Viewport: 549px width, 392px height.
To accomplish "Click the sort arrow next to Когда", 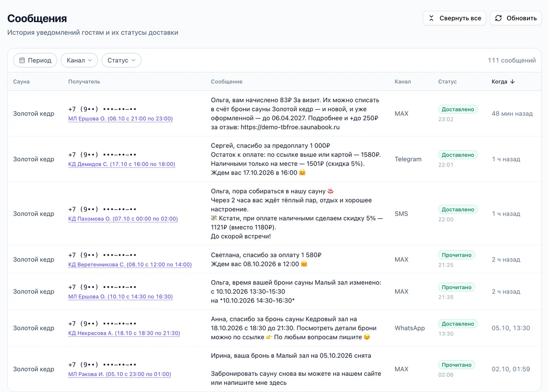I will click(512, 82).
